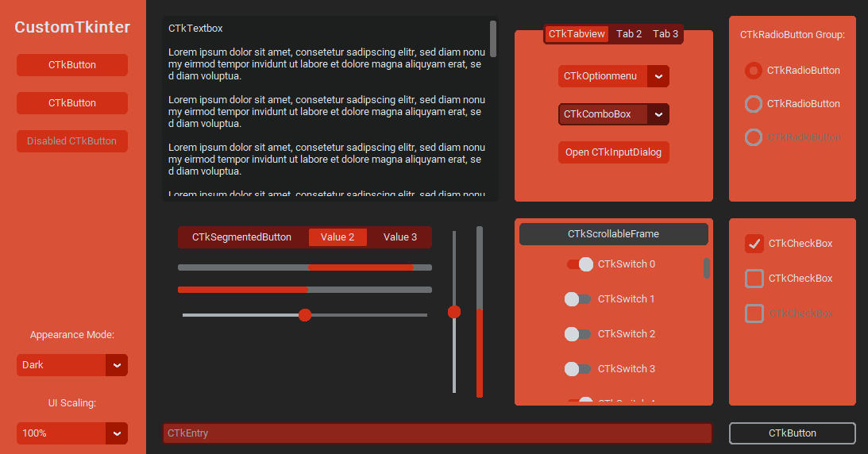Click the CTkOptionmenu arrow icon

point(658,76)
